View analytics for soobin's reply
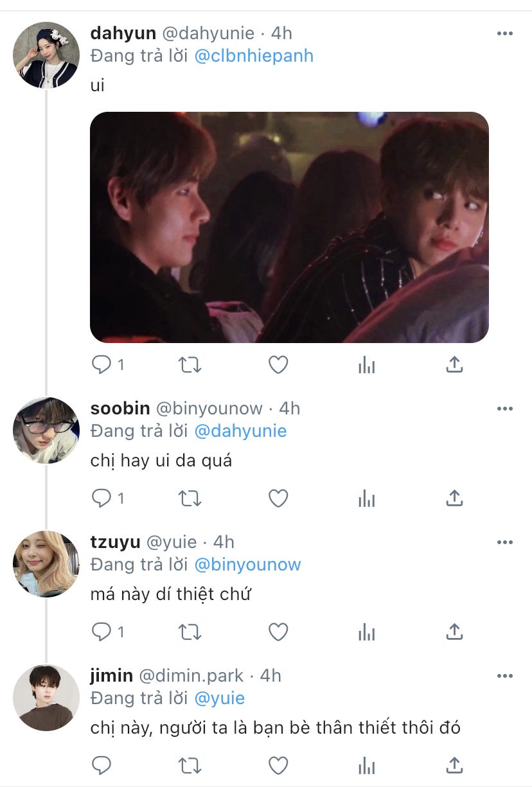This screenshot has width=532, height=787. 366,499
